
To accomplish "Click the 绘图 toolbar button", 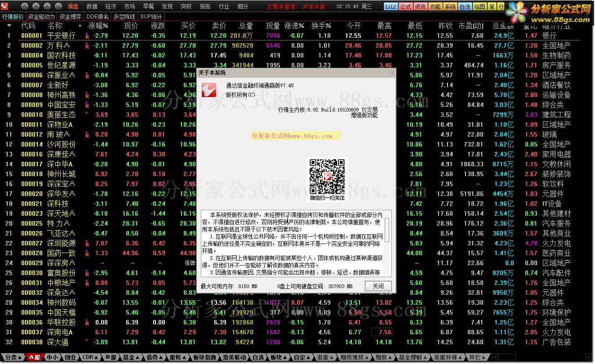I will pyautogui.click(x=480, y=7).
